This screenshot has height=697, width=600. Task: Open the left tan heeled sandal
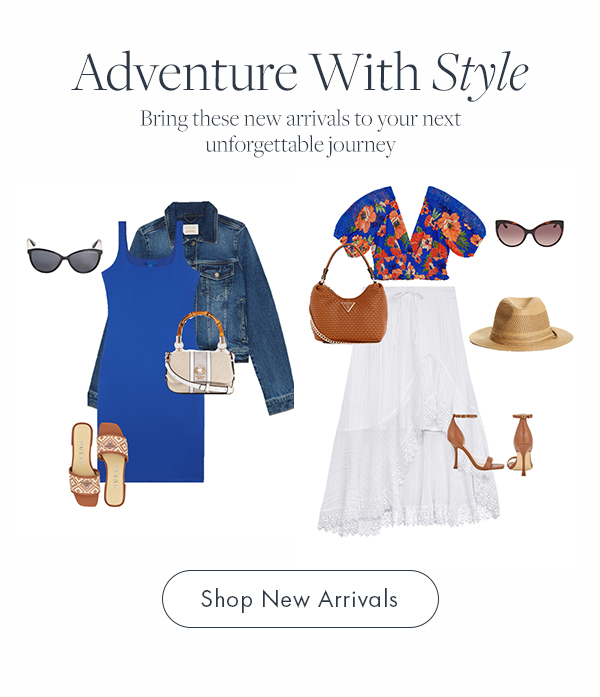(475, 442)
